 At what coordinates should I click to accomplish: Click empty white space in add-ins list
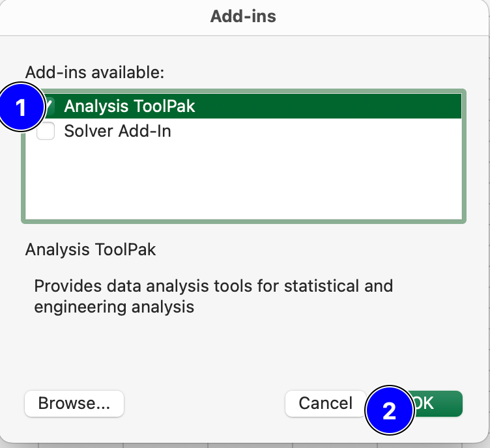coord(248,182)
